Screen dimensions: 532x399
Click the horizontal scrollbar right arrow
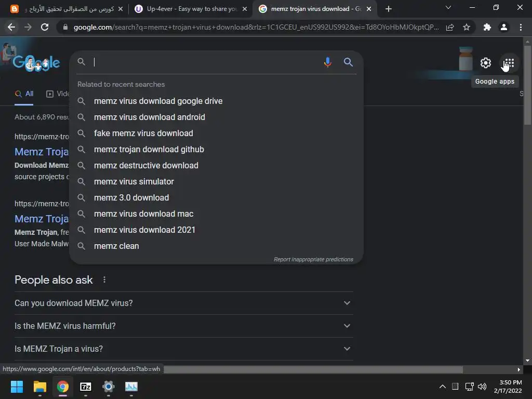tap(519, 369)
